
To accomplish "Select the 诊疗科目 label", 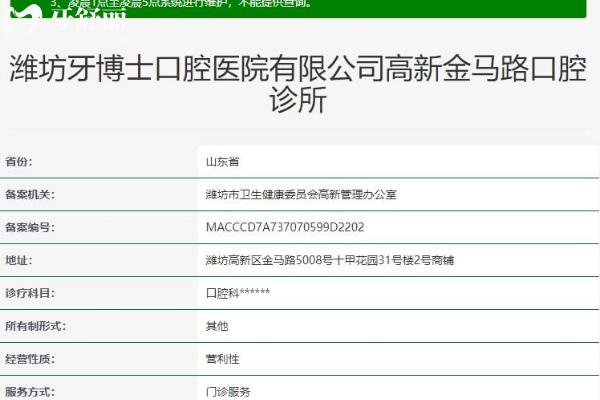I will 30,293.
